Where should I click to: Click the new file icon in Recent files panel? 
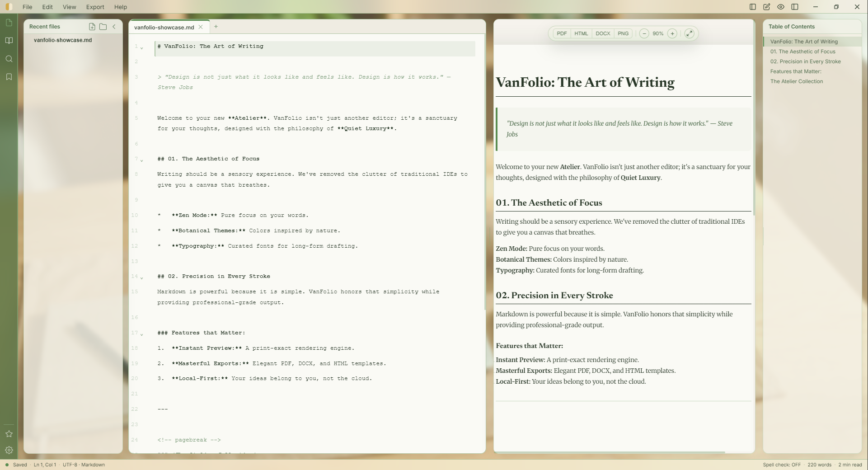92,27
